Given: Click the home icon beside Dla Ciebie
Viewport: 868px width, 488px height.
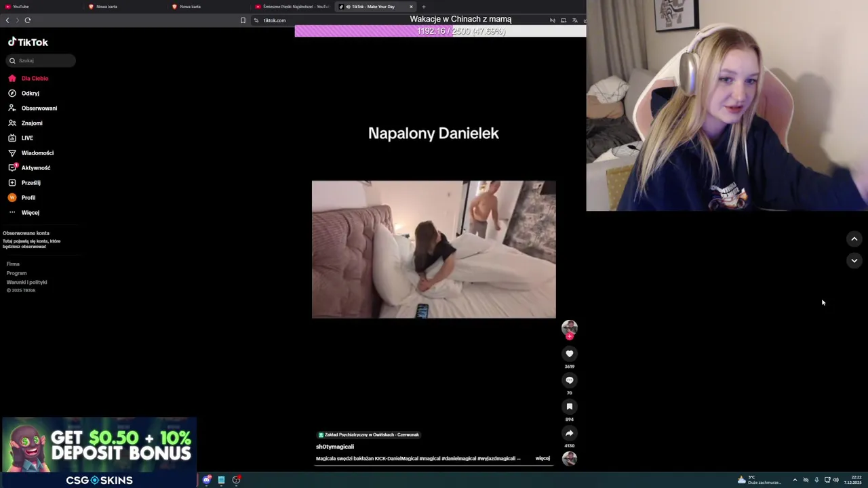Looking at the screenshot, I should [12, 79].
